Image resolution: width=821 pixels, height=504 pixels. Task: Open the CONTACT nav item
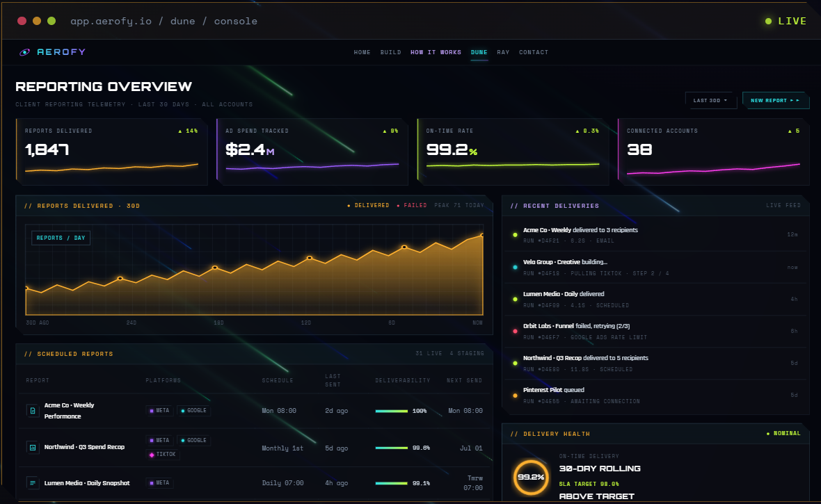[x=534, y=52]
